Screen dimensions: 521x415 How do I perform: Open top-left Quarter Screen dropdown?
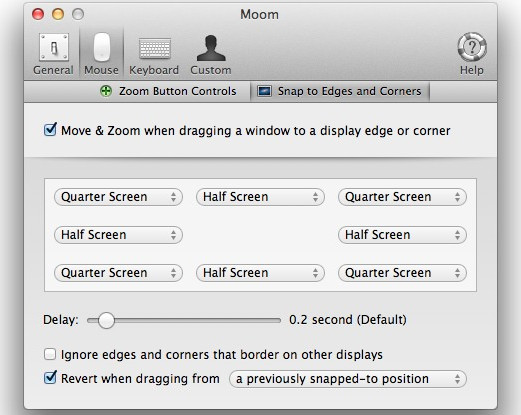pos(118,197)
